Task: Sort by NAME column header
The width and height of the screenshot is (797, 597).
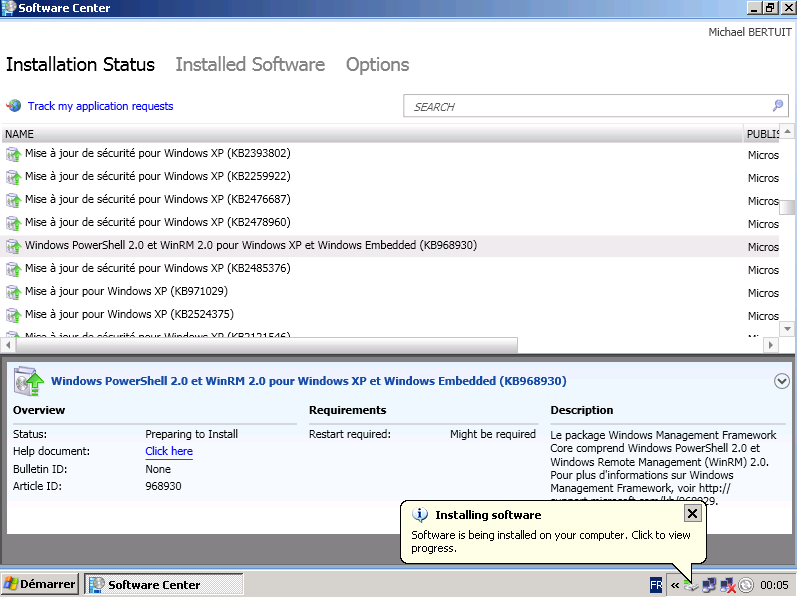Action: [372, 134]
